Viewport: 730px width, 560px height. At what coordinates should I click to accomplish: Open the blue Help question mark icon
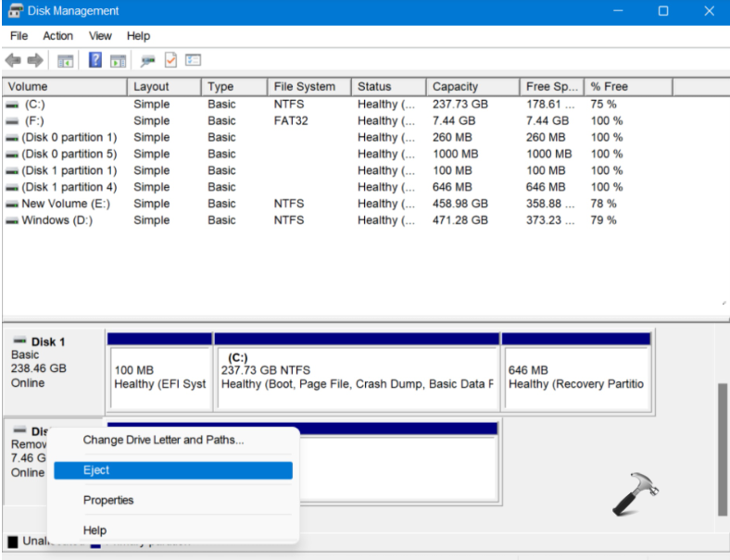click(x=95, y=60)
